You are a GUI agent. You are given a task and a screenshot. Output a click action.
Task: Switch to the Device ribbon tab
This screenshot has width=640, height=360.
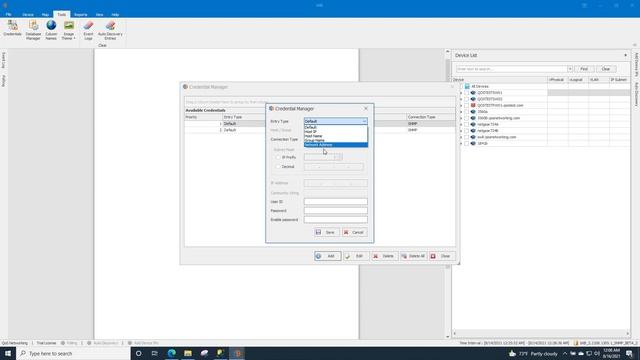(28, 14)
